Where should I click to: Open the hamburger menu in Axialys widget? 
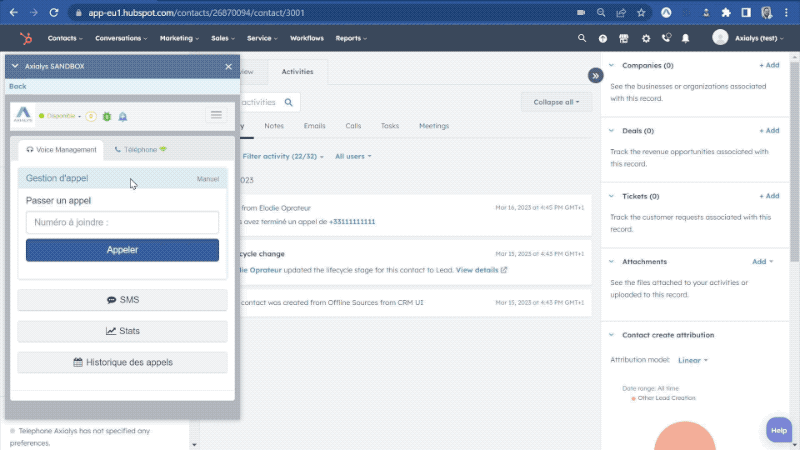[x=216, y=115]
